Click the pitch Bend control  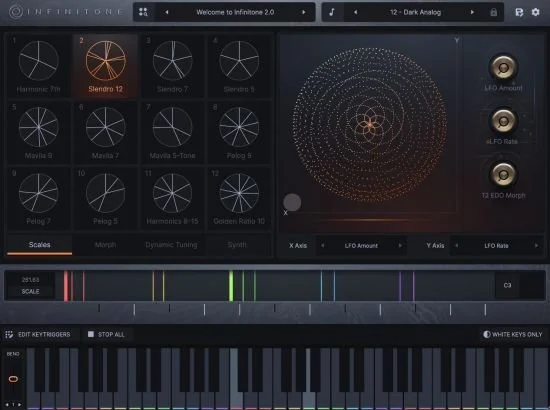13,379
